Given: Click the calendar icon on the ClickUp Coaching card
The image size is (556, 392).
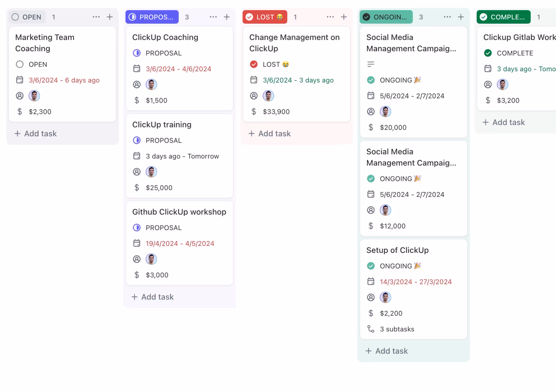Looking at the screenshot, I should click(x=137, y=69).
